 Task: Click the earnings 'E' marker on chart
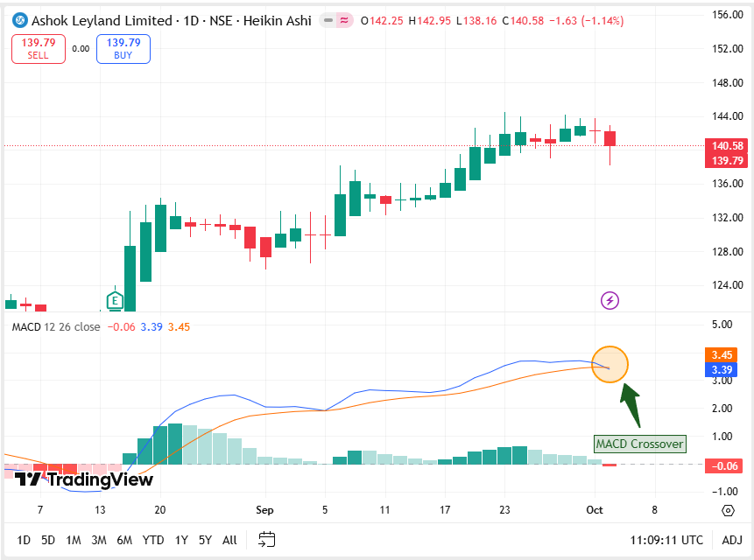[x=115, y=300]
